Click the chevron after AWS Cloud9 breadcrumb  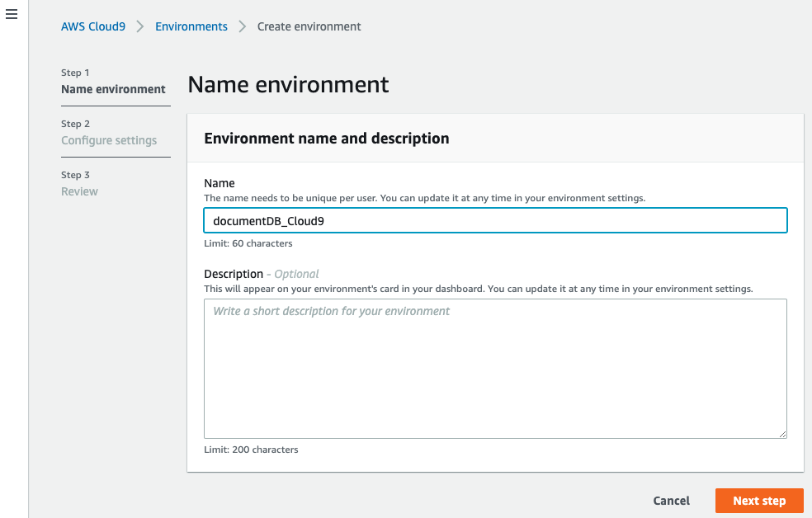139,26
